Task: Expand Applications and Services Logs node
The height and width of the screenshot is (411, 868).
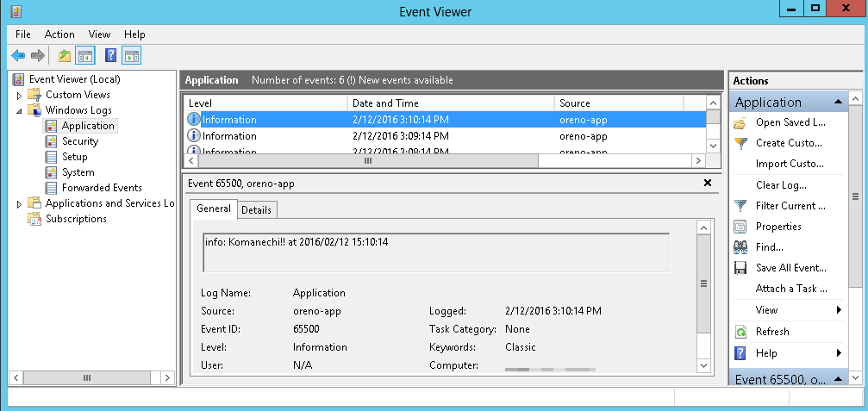Action: (x=20, y=204)
